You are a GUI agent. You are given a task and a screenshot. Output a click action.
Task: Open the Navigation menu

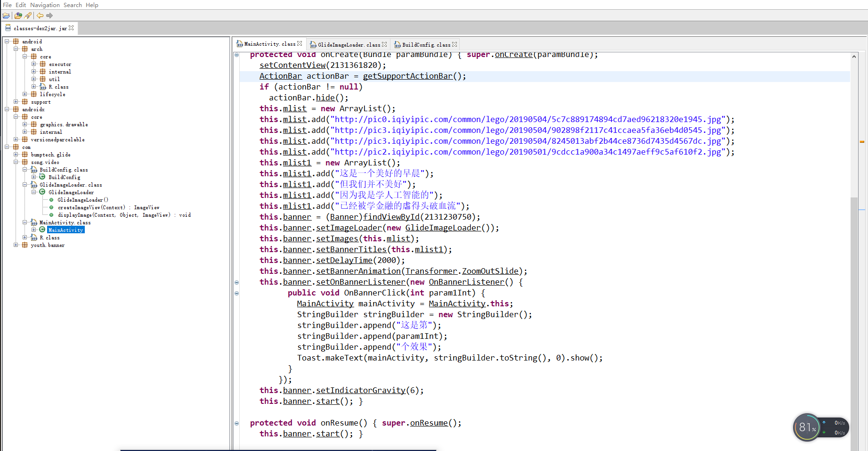click(x=45, y=5)
